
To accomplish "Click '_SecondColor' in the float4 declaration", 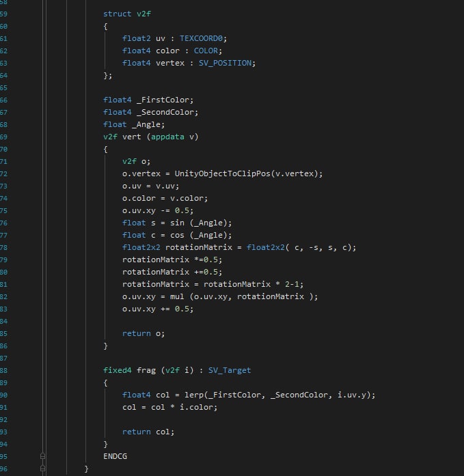I will pos(165,112).
